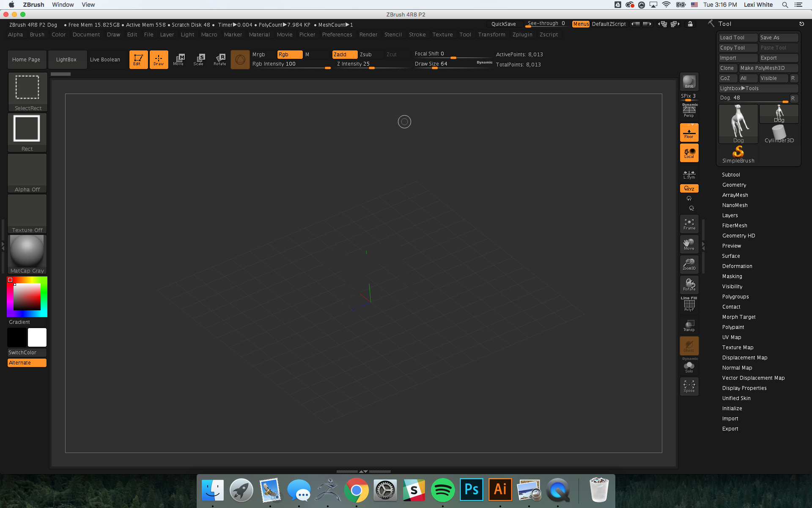Expand the Geometry subpalette
This screenshot has width=812, height=508.
point(734,185)
